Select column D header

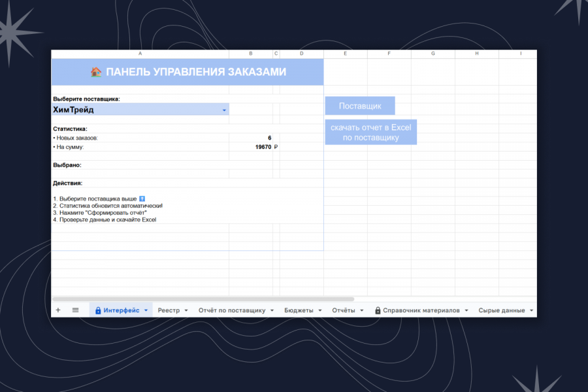(301, 54)
